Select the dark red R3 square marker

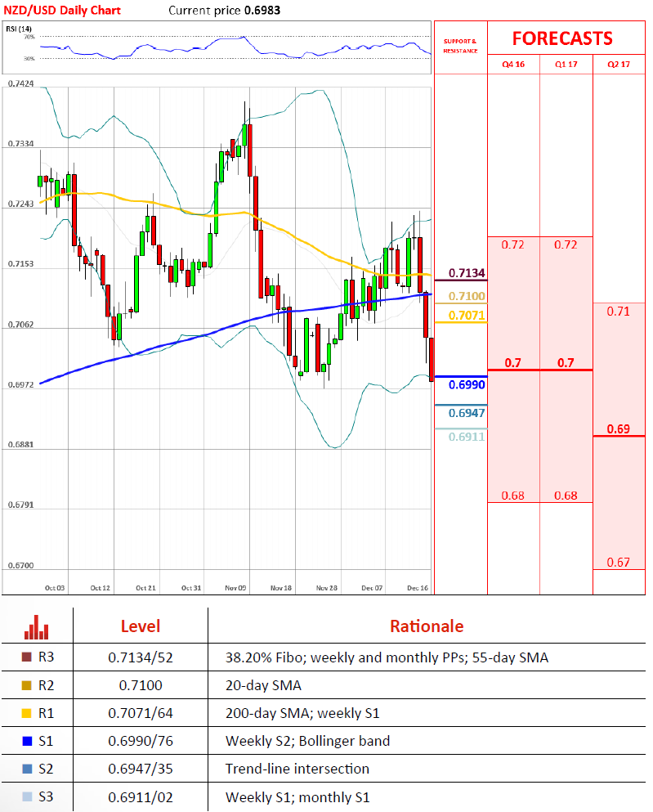[x=27, y=657]
